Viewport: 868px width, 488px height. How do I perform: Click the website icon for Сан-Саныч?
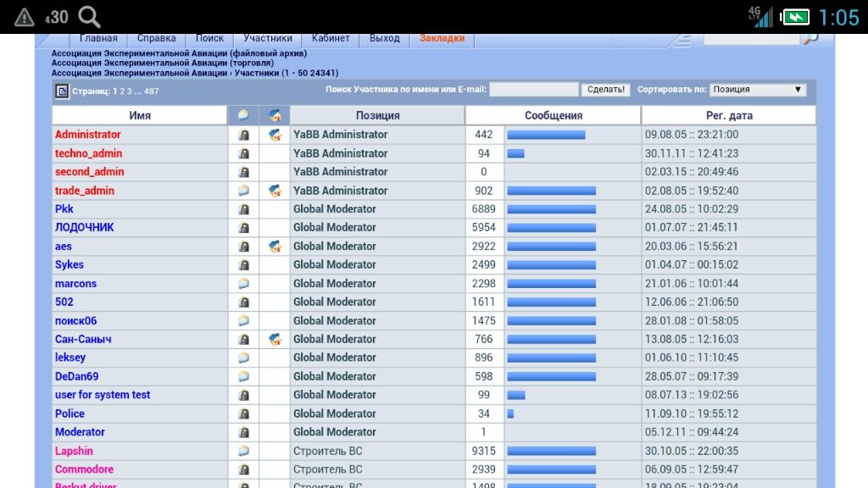pyautogui.click(x=275, y=340)
